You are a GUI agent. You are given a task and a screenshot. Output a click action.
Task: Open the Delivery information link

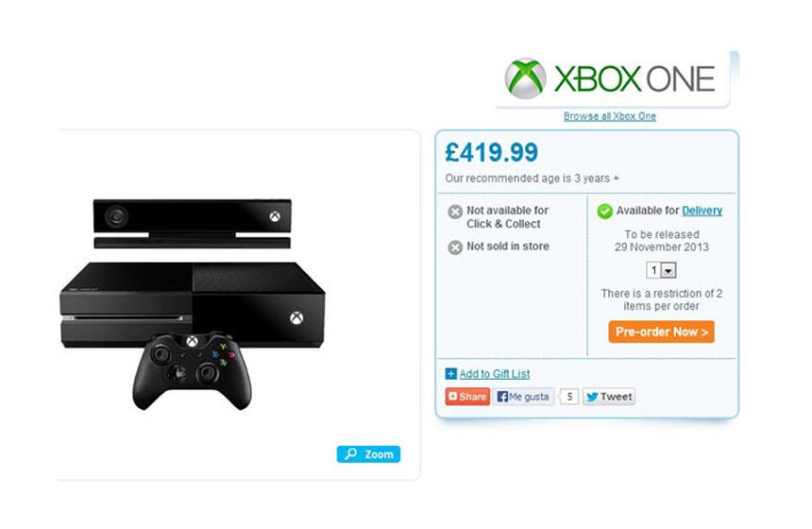(702, 211)
